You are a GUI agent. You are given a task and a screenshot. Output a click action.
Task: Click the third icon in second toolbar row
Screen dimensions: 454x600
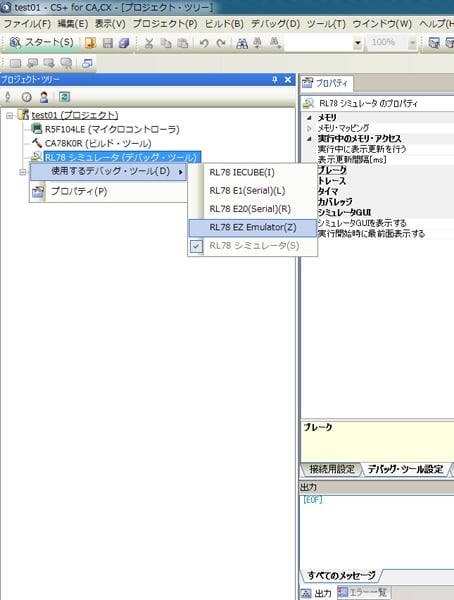click(49, 63)
